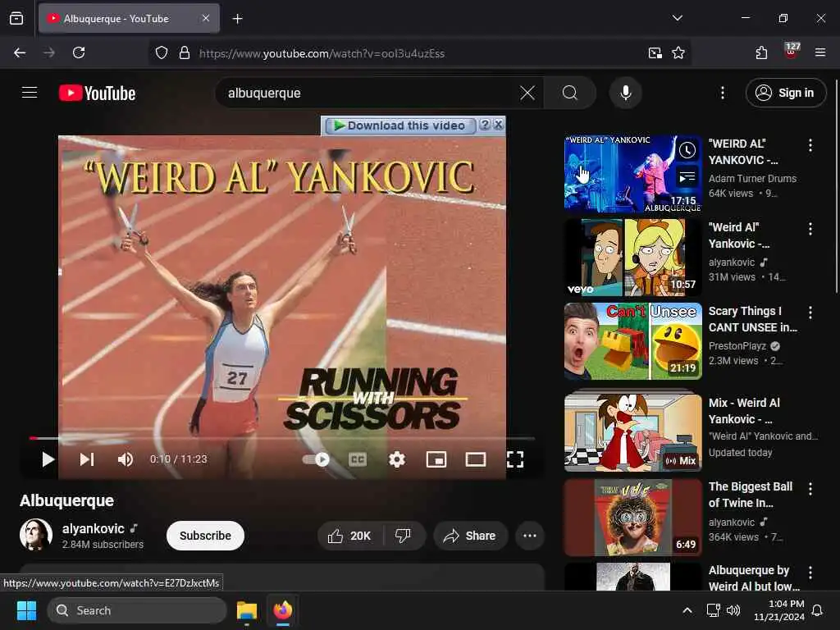This screenshot has height=630, width=840.
Task: Open alyankovic channel avatar
Action: [x=36, y=535]
